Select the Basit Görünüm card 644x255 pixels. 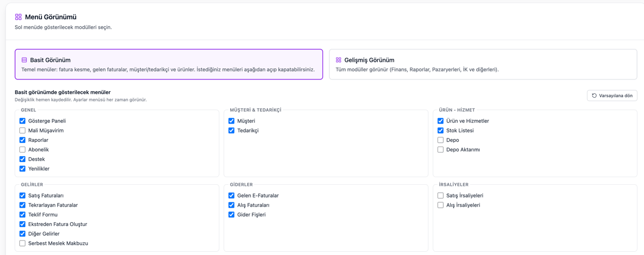169,64
